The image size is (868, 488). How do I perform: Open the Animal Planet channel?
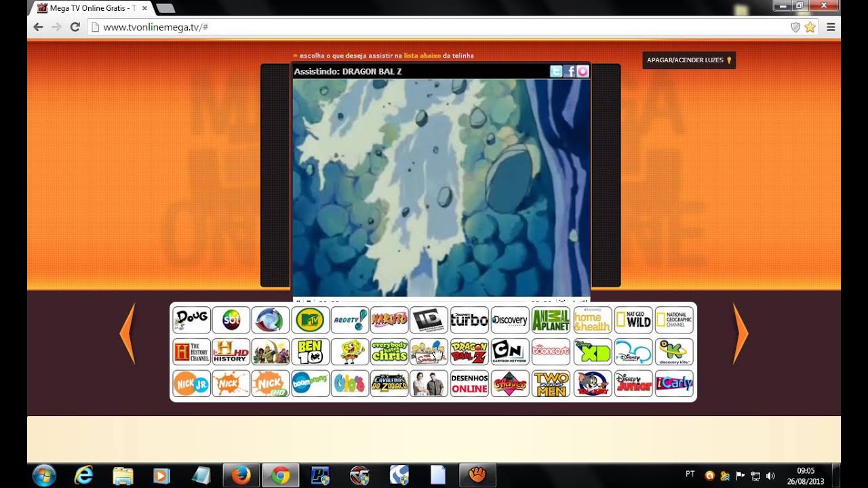(551, 320)
